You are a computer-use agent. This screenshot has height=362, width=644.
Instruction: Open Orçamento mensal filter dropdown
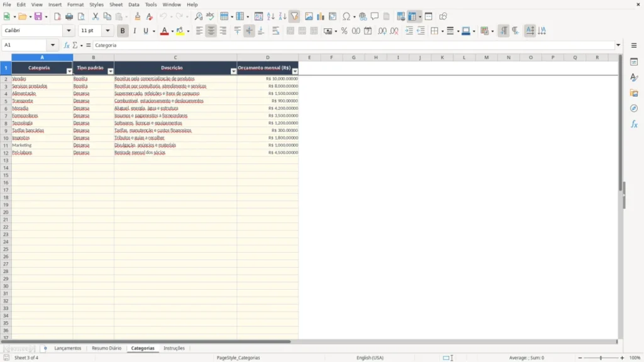point(295,71)
